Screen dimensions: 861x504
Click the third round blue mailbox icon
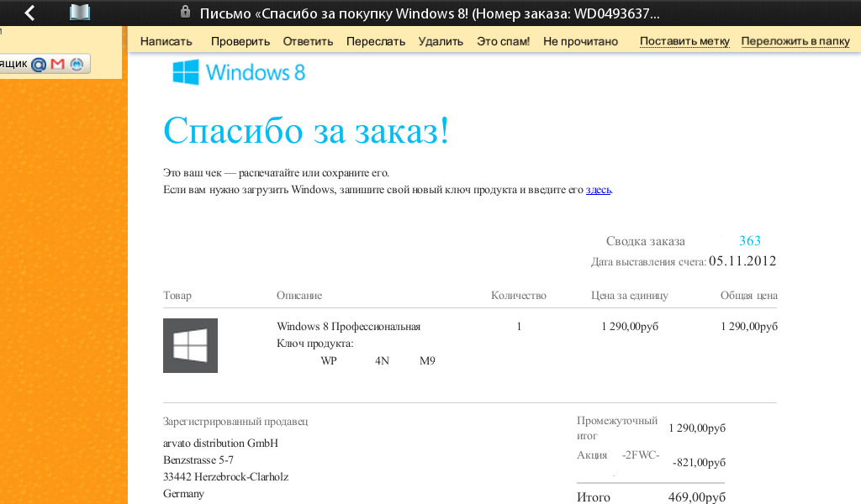(x=77, y=64)
